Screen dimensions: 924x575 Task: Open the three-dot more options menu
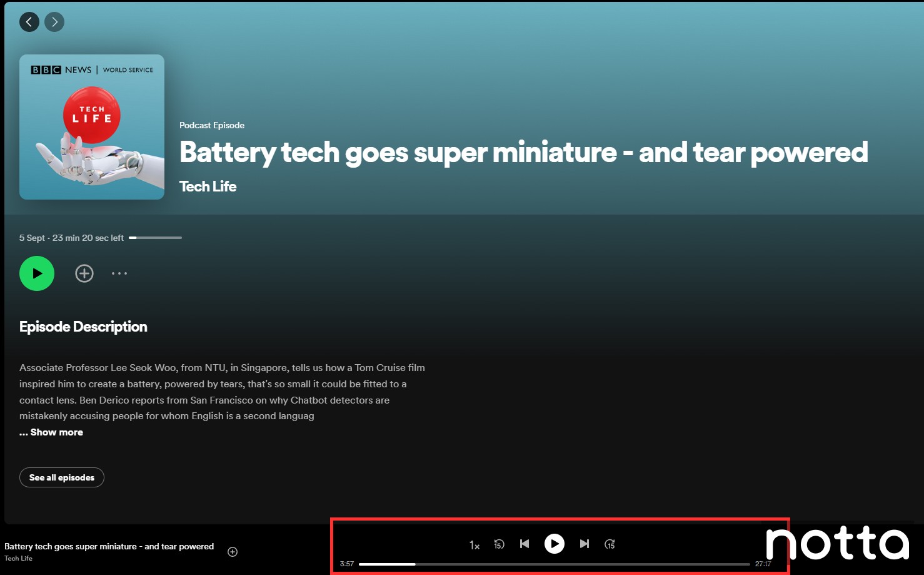[119, 273]
